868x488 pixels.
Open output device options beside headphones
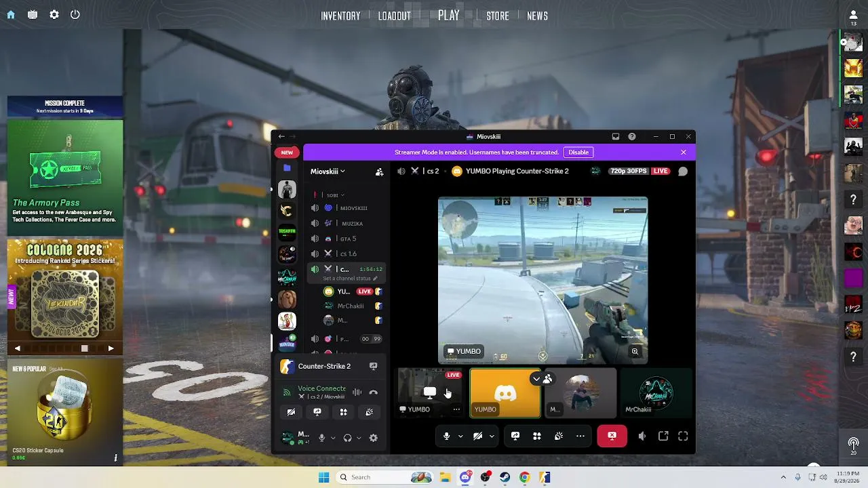tap(359, 438)
